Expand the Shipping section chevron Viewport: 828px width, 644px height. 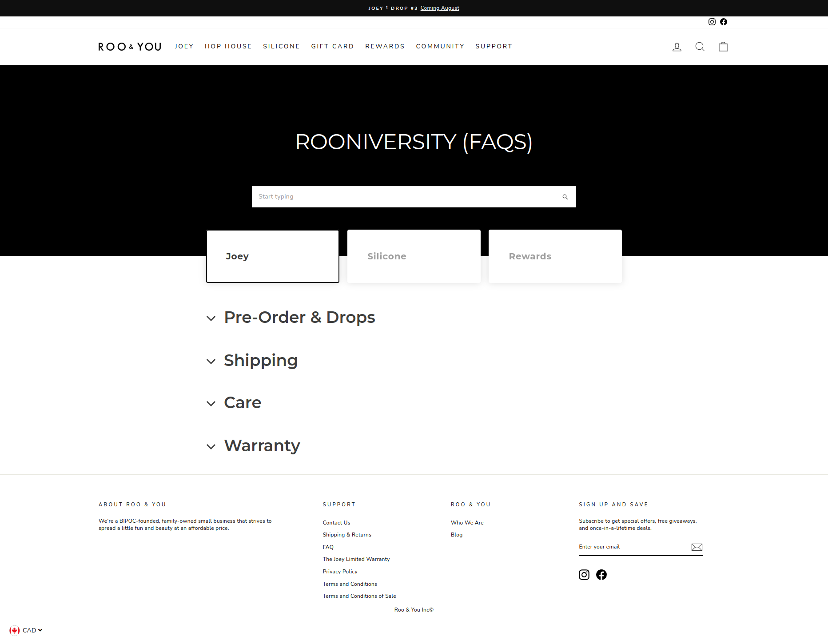(x=211, y=362)
